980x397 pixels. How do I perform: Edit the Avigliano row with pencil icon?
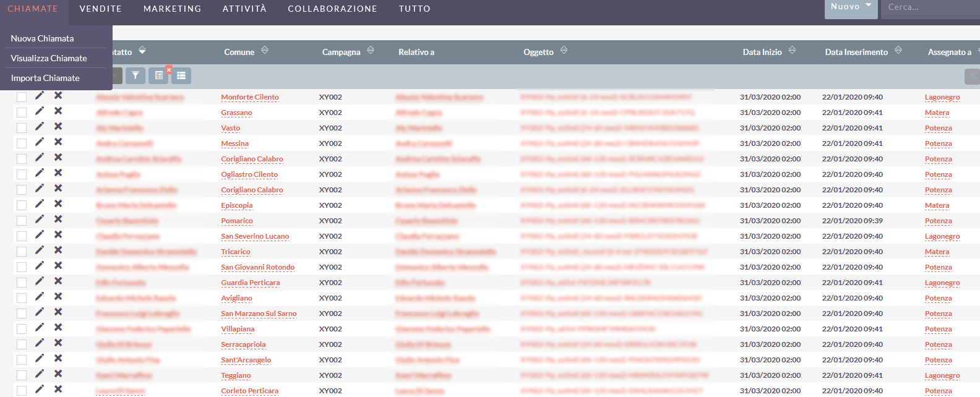pos(40,296)
